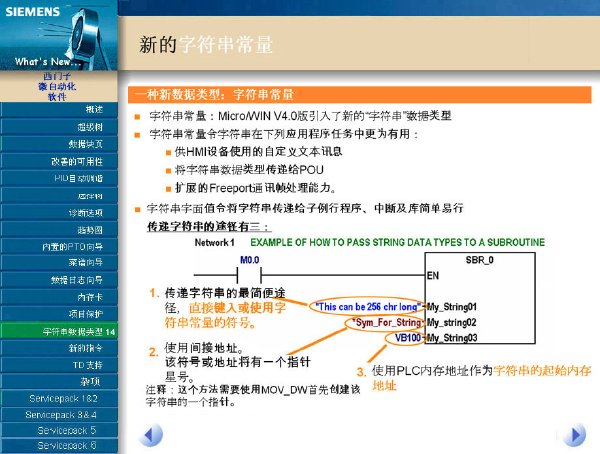Select the 项目保护 menu entry

click(59, 314)
